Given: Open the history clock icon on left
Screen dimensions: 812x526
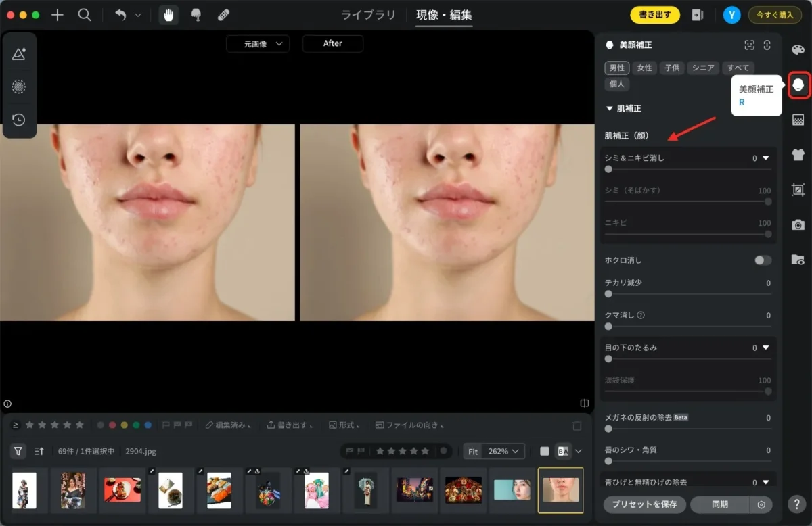Looking at the screenshot, I should (x=19, y=120).
